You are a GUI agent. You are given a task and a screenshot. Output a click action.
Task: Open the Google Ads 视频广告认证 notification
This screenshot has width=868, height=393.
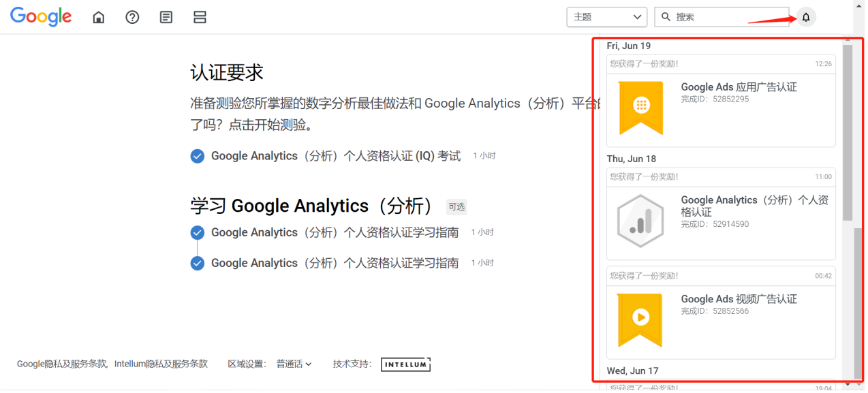721,313
